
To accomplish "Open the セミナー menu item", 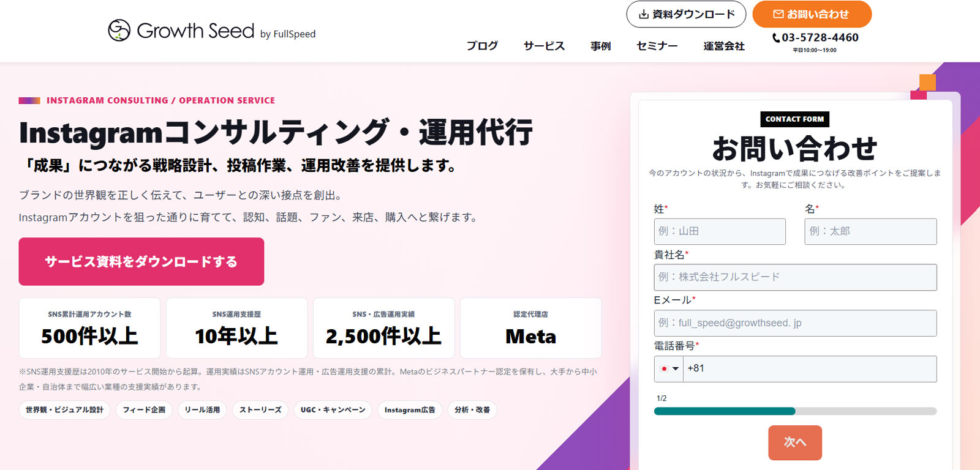I will coord(657,46).
